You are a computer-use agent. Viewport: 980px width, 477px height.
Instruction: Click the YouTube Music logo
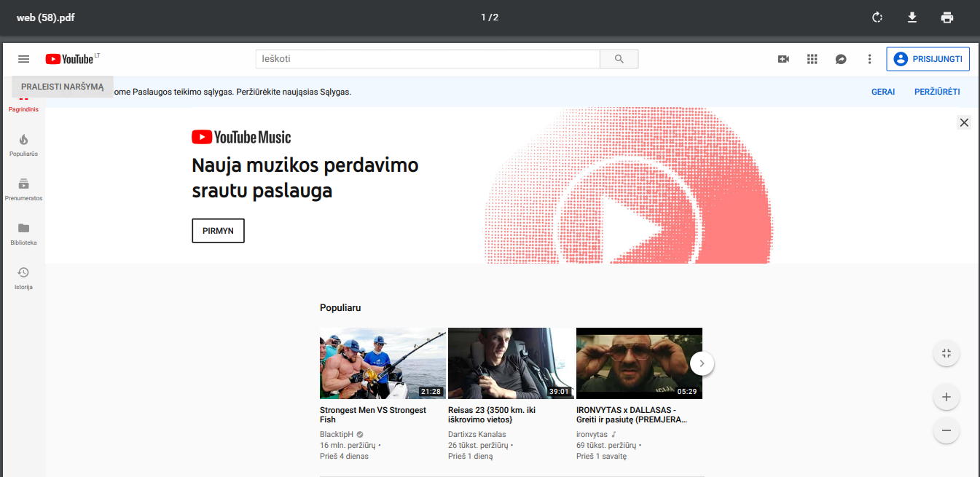241,137
